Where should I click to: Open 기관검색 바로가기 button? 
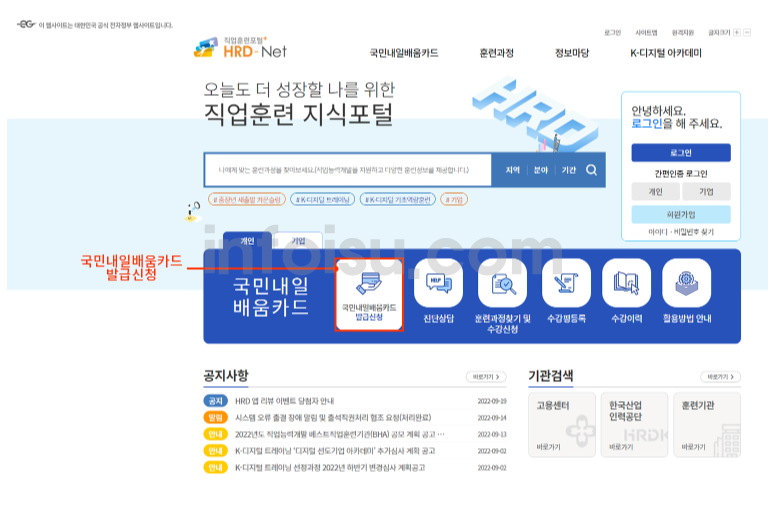(x=720, y=377)
